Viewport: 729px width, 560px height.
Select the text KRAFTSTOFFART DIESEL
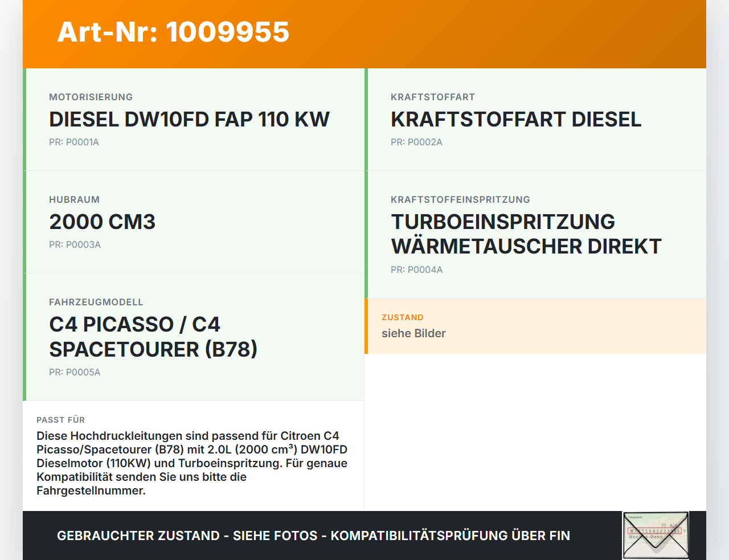pyautogui.click(x=516, y=120)
